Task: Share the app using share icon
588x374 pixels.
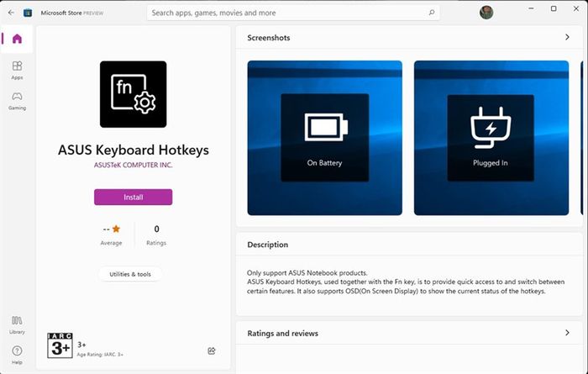Action: click(x=212, y=350)
